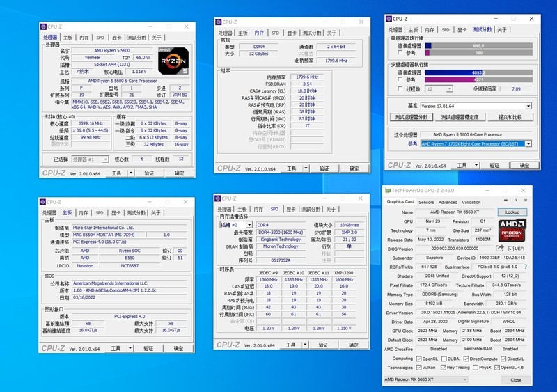The width and height of the screenshot is (557, 392).
Task: Click the GPU-Z title bar app icon
Action: click(x=387, y=190)
